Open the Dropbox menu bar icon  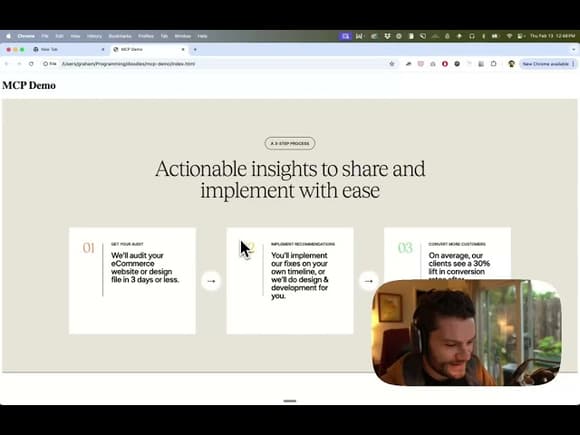387,36
